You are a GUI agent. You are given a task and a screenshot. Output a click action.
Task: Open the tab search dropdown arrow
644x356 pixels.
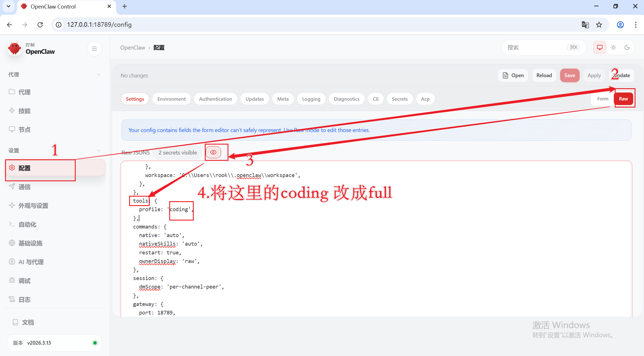coord(9,6)
